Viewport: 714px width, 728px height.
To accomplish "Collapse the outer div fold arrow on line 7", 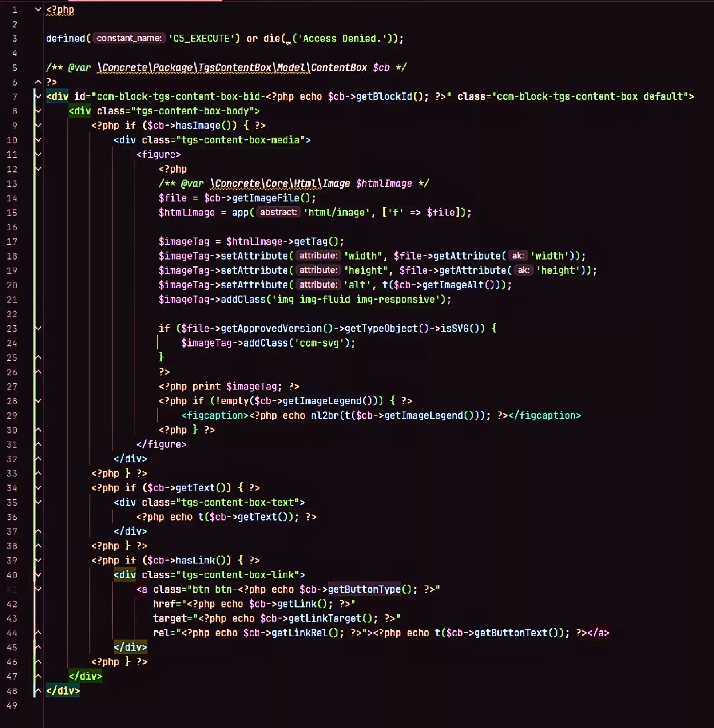I will 37,96.
